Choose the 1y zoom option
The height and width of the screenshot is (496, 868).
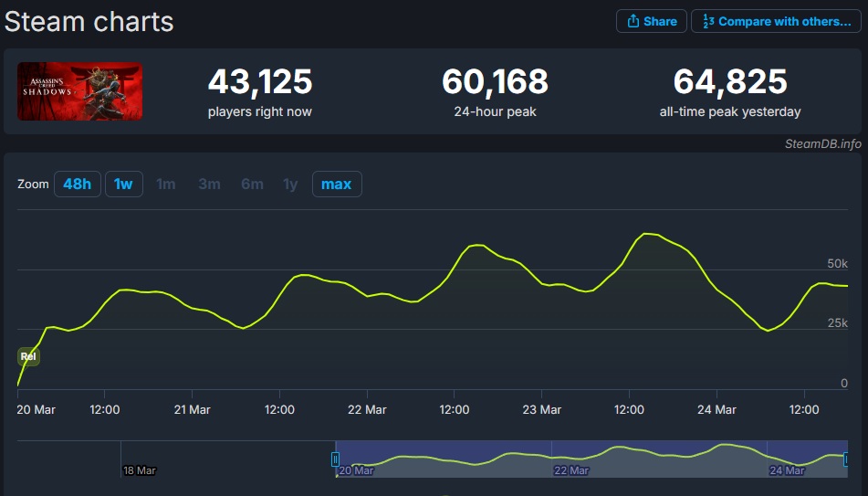[x=290, y=184]
